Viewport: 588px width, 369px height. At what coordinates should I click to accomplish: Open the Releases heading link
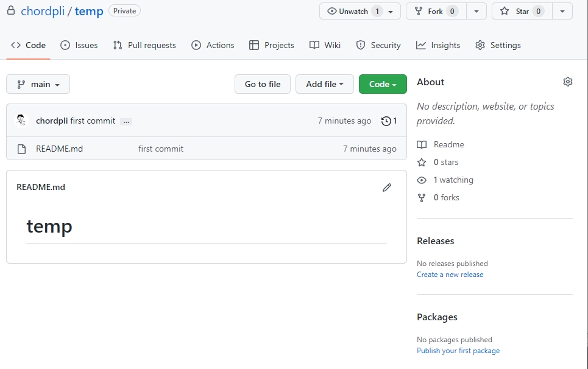point(436,241)
